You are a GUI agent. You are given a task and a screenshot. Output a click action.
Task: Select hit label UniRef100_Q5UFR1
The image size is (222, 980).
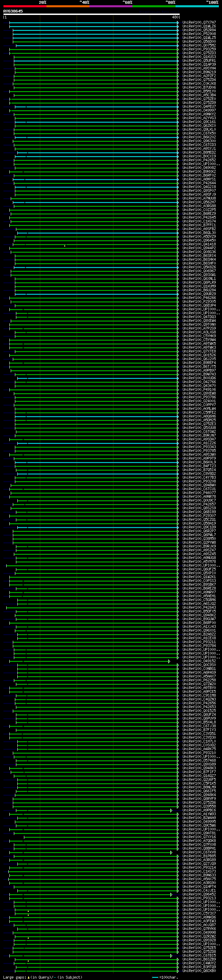click(199, 60)
